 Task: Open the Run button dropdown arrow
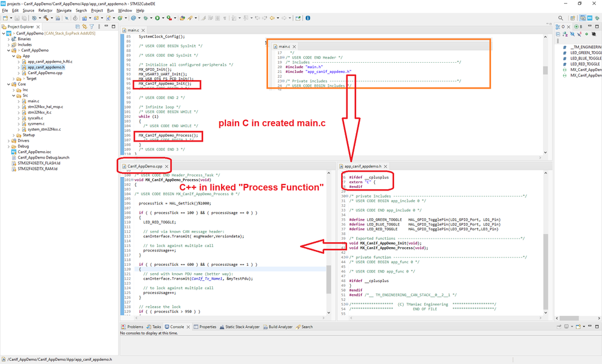coord(163,18)
